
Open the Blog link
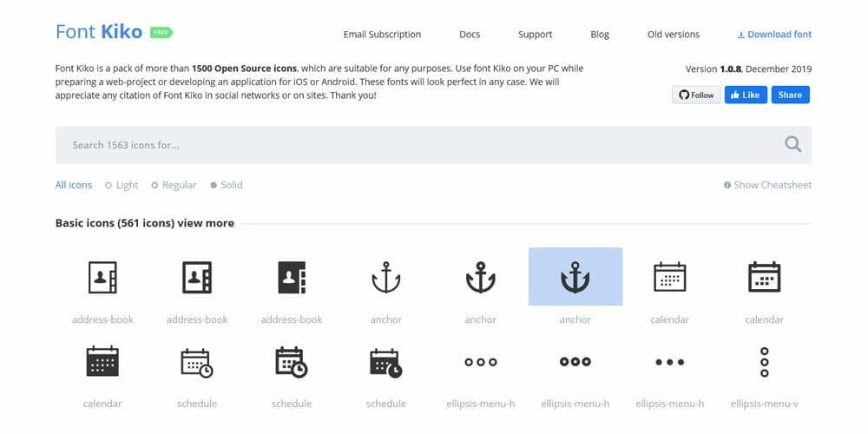click(x=600, y=35)
